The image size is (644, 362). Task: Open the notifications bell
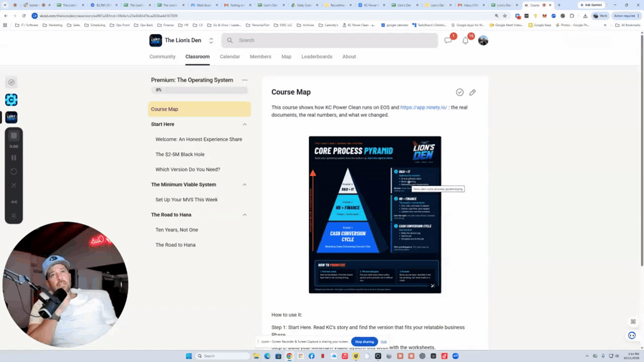pyautogui.click(x=465, y=40)
